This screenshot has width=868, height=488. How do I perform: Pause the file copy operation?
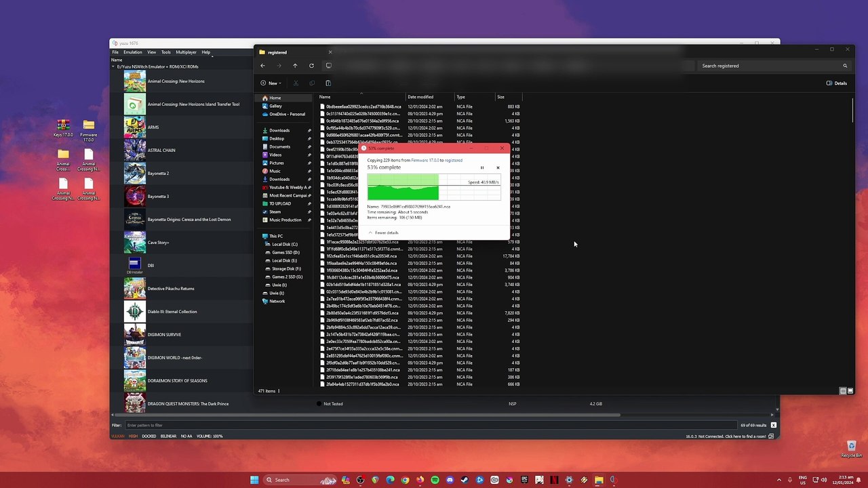(x=482, y=168)
